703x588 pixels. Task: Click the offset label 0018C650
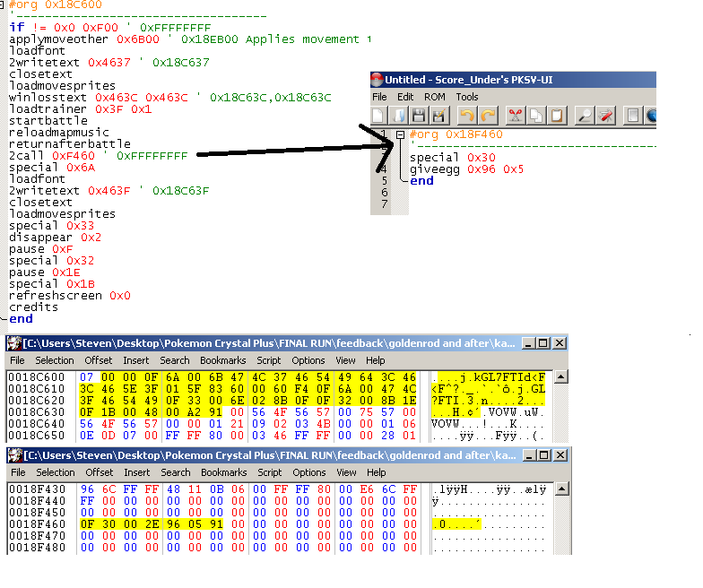pos(36,436)
